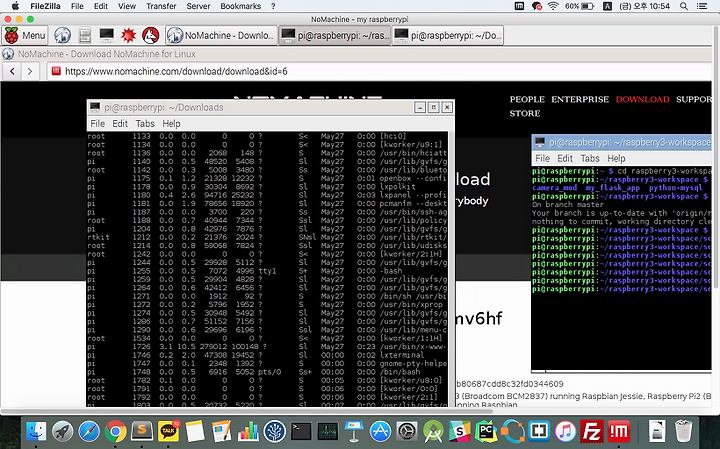Go back in the Epiphany browser
The height and width of the screenshot is (449, 720).
[12, 71]
